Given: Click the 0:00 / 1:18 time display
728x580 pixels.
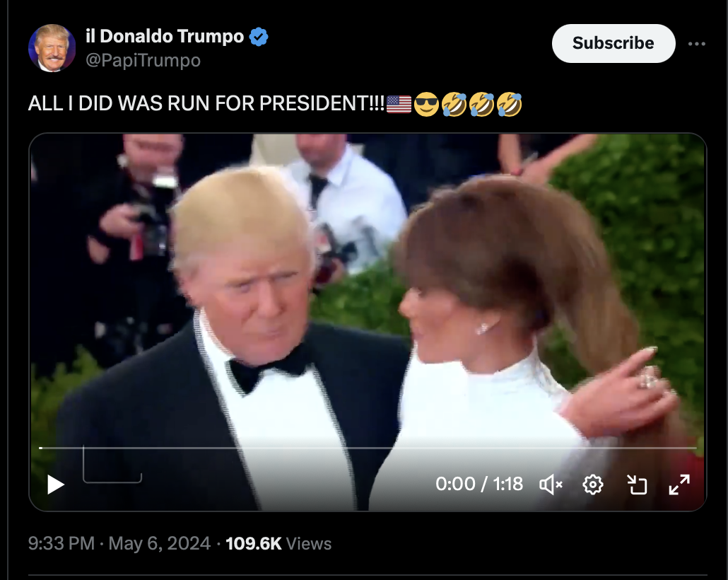Looking at the screenshot, I should (x=479, y=485).
